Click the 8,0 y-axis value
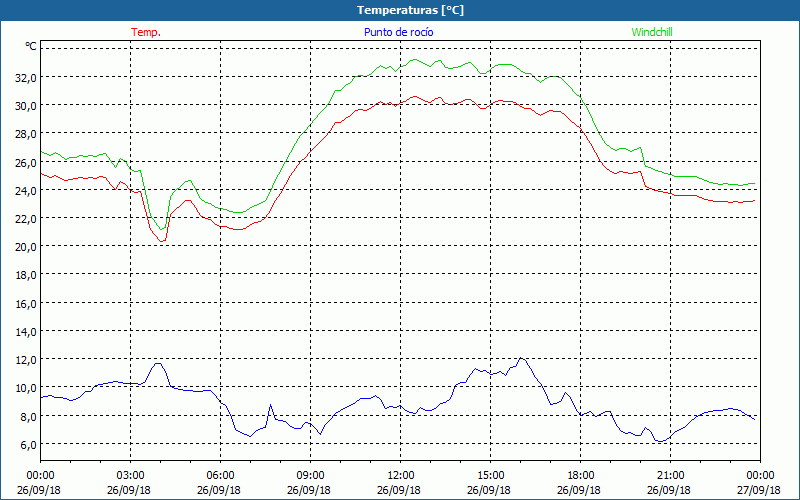 [28, 416]
